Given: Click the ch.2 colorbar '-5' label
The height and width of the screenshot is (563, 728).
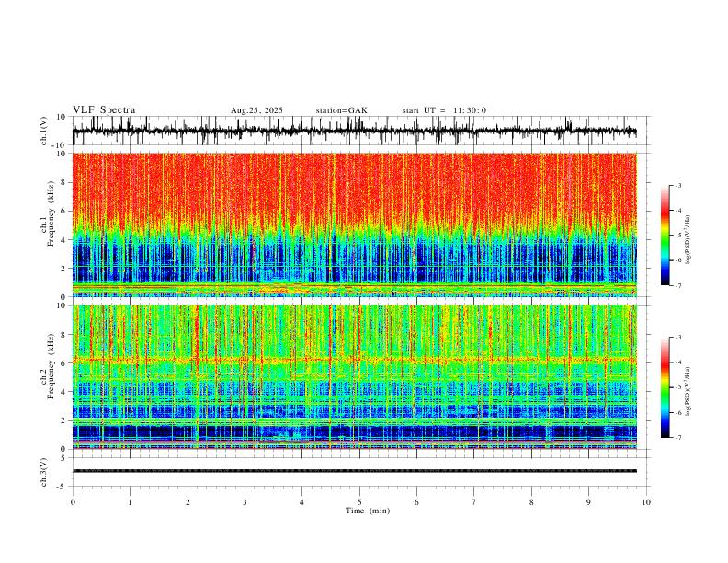Looking at the screenshot, I should 677,387.
